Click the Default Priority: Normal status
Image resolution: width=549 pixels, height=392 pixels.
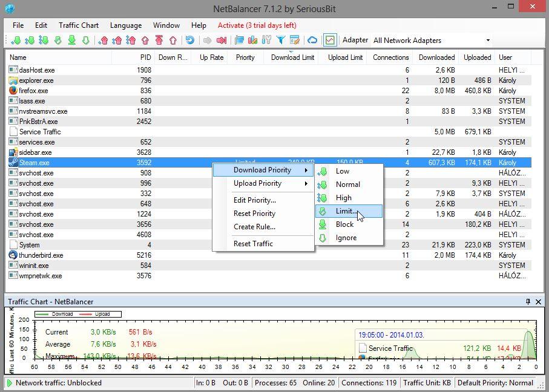(x=495, y=383)
